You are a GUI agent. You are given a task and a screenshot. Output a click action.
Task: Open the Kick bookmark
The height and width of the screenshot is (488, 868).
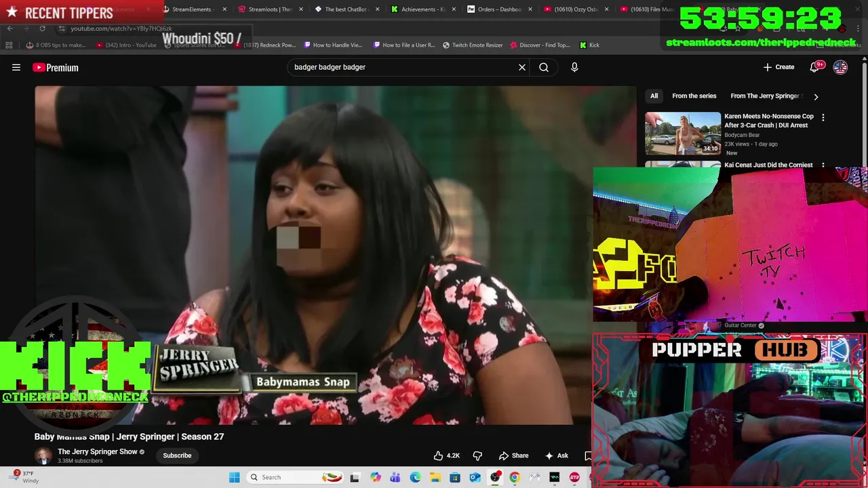(589, 45)
